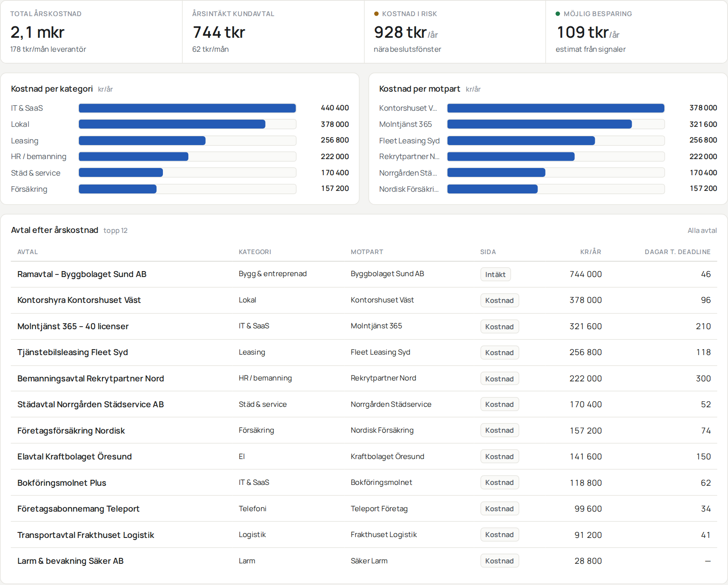Click the Logistik category cell
728x585 pixels.
coord(252,535)
